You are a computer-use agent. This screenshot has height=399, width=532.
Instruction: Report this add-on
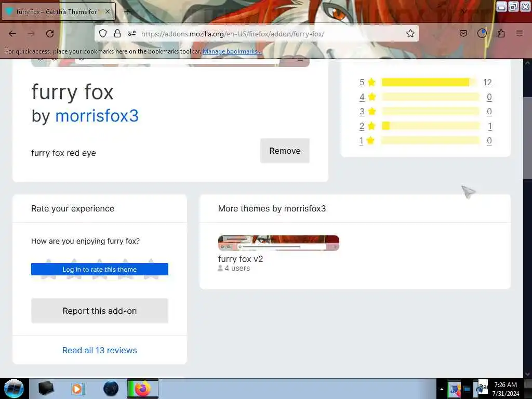click(x=99, y=311)
